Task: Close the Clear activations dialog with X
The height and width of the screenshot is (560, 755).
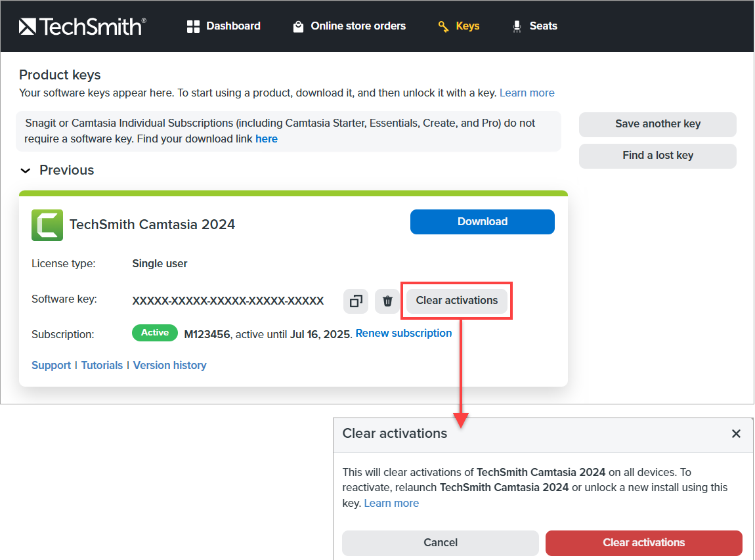Action: point(736,434)
